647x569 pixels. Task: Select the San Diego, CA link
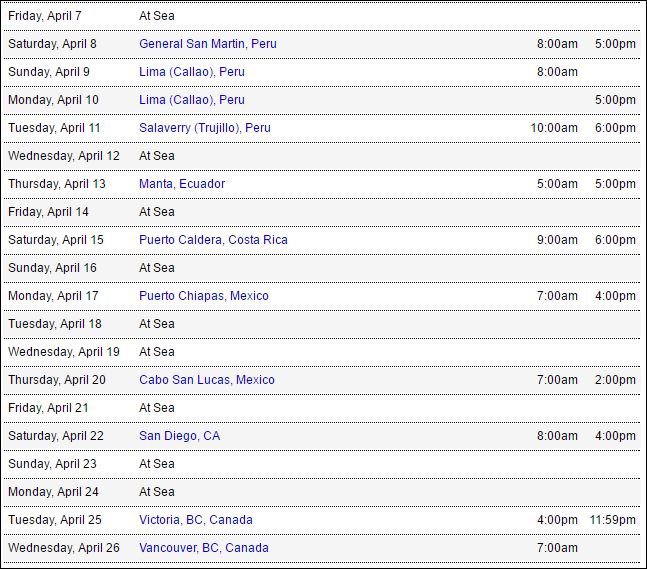click(180, 436)
